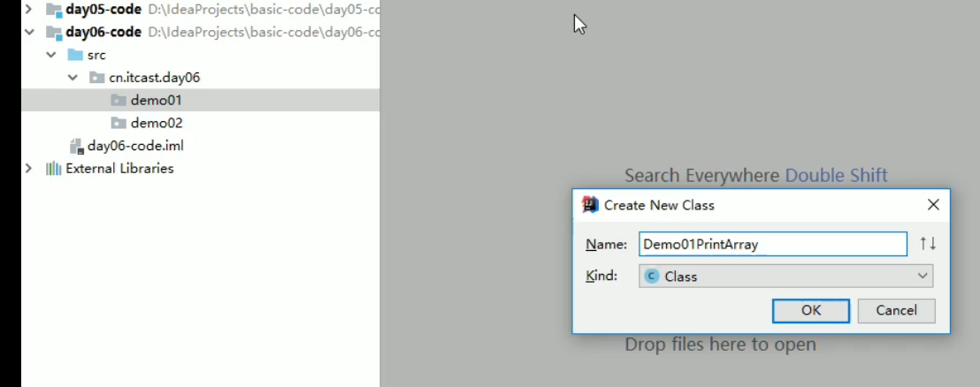Select the day06-code module label

point(103,32)
